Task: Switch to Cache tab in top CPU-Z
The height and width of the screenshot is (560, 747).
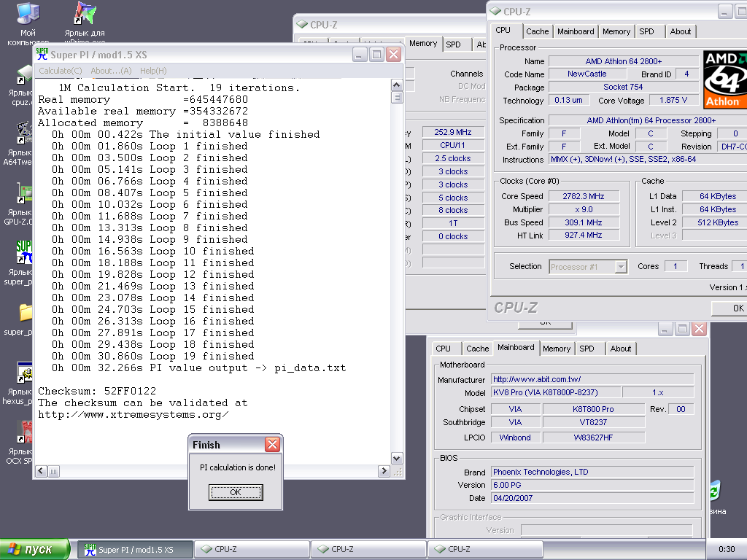Action: (x=538, y=31)
